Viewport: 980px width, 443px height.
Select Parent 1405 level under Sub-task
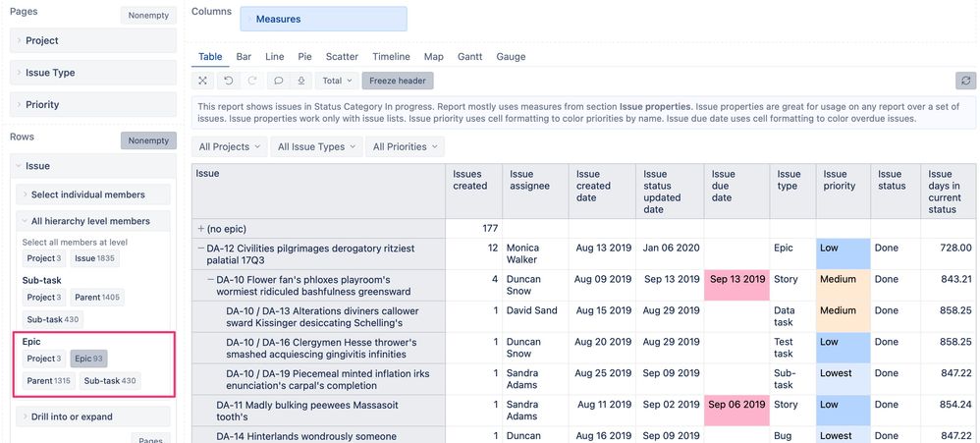click(97, 298)
